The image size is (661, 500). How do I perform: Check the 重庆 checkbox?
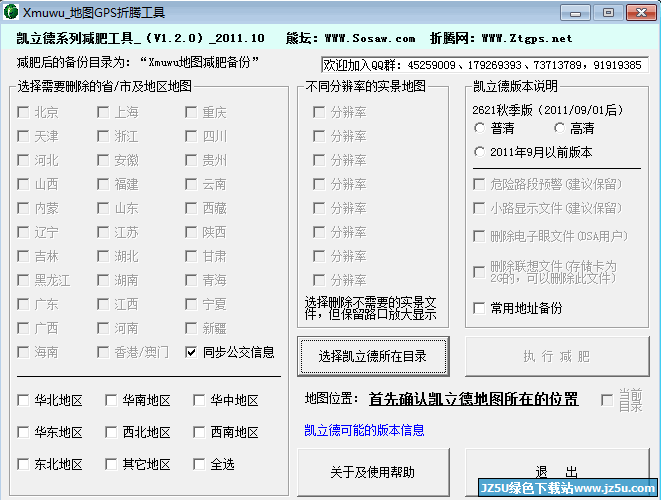pyautogui.click(x=191, y=112)
